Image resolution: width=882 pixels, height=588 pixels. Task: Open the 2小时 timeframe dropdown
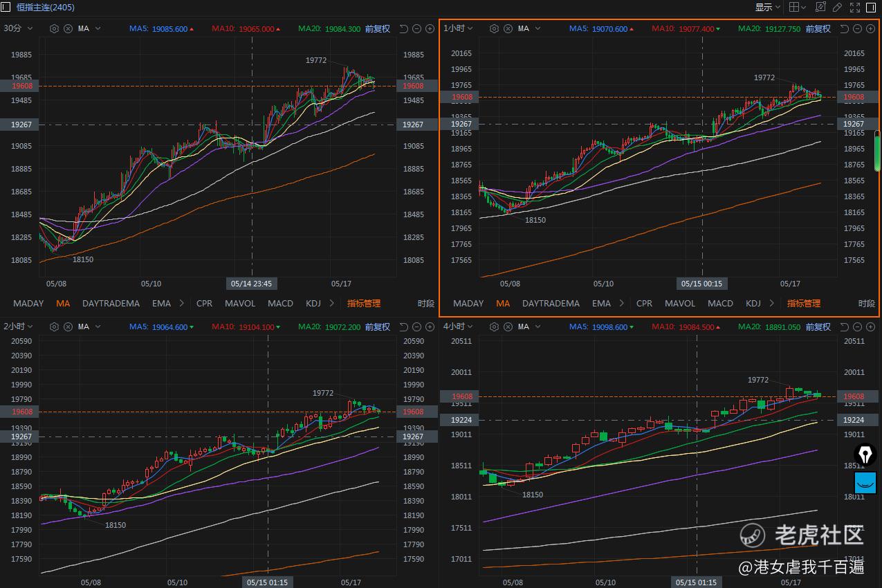coord(18,327)
